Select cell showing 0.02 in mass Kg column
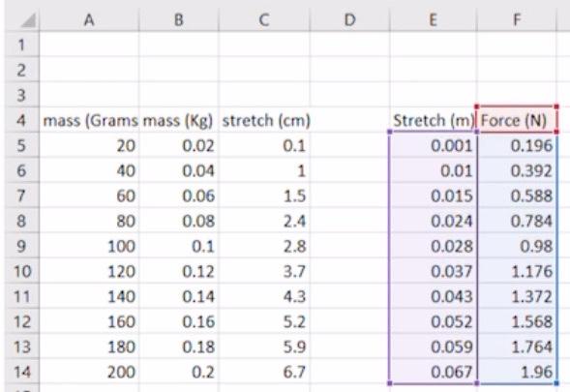 coord(178,145)
